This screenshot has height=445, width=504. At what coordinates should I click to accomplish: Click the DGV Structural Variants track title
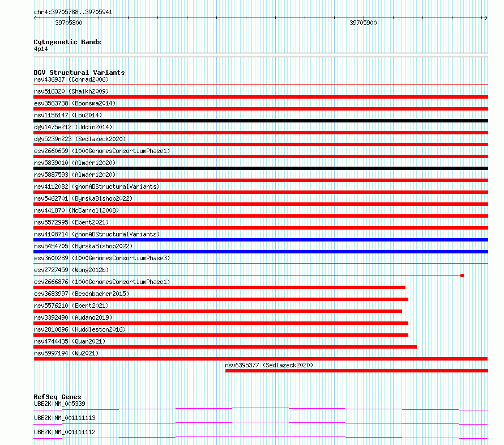(79, 73)
